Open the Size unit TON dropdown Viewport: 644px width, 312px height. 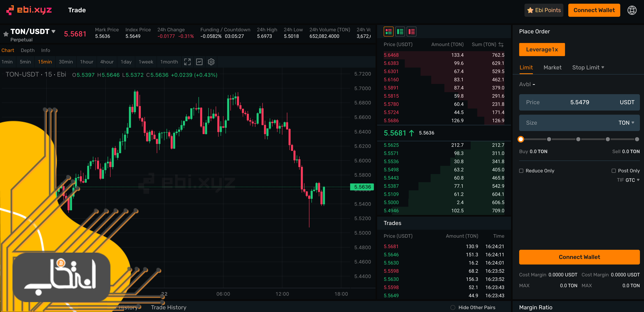tap(626, 123)
